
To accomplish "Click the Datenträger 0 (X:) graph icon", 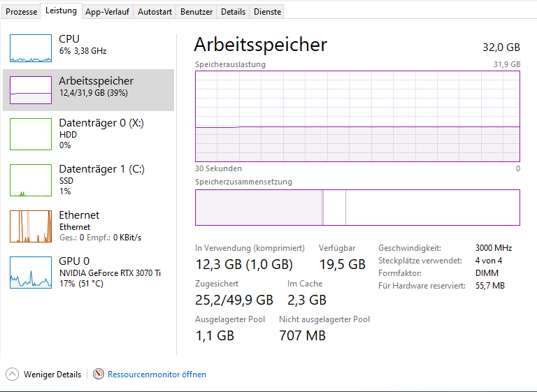I will pyautogui.click(x=31, y=134).
